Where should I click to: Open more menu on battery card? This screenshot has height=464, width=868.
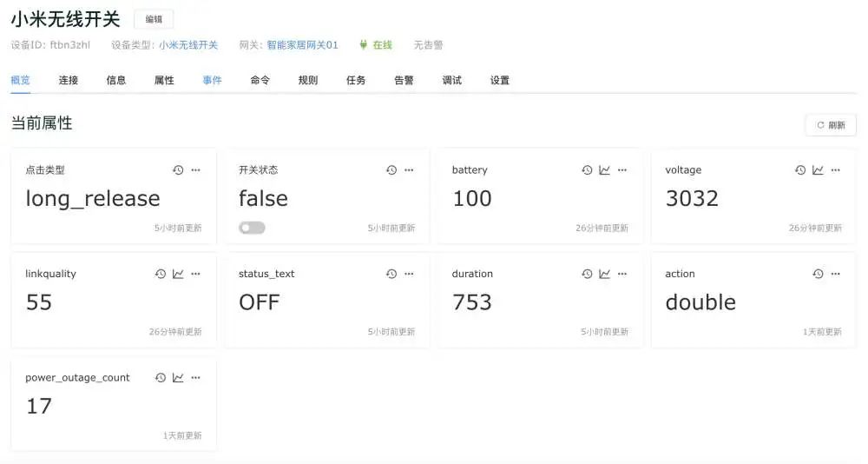coord(622,170)
